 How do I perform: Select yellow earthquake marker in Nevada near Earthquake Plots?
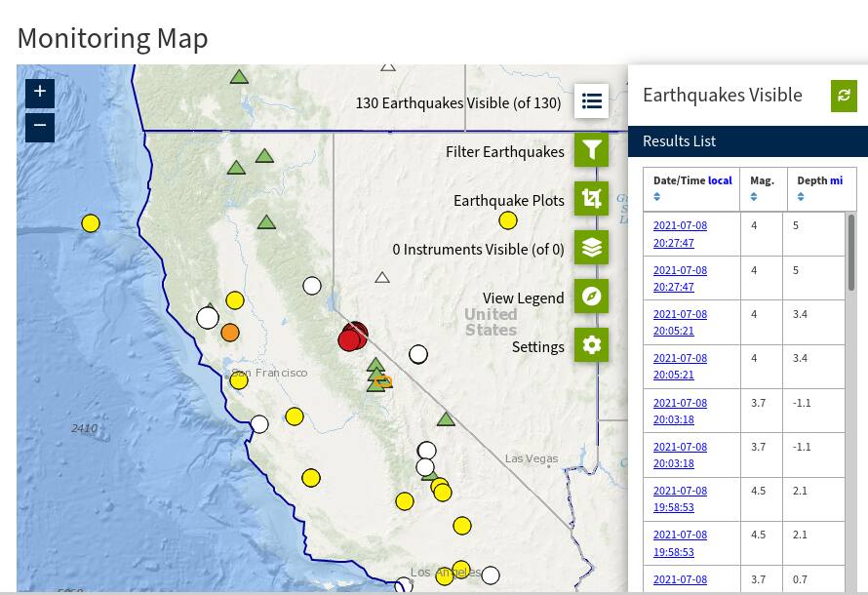(x=507, y=220)
